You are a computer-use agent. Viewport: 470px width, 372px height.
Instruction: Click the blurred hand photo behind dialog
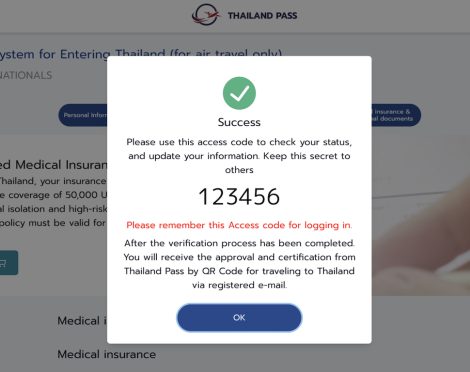pos(421,215)
